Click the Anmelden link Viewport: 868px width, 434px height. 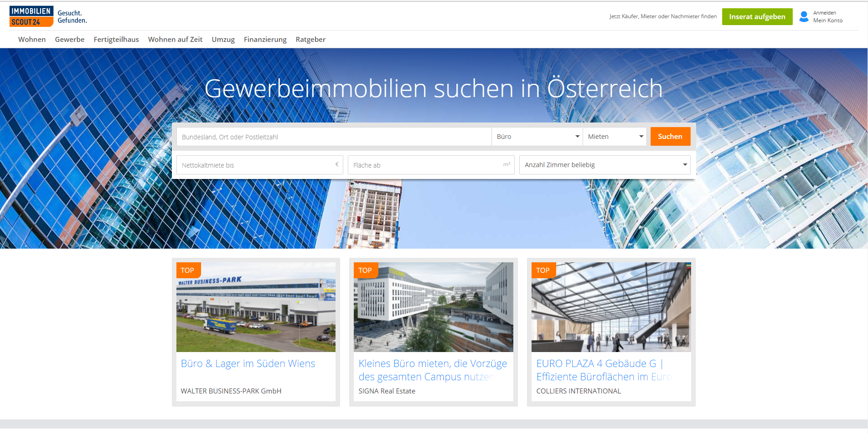pos(825,13)
